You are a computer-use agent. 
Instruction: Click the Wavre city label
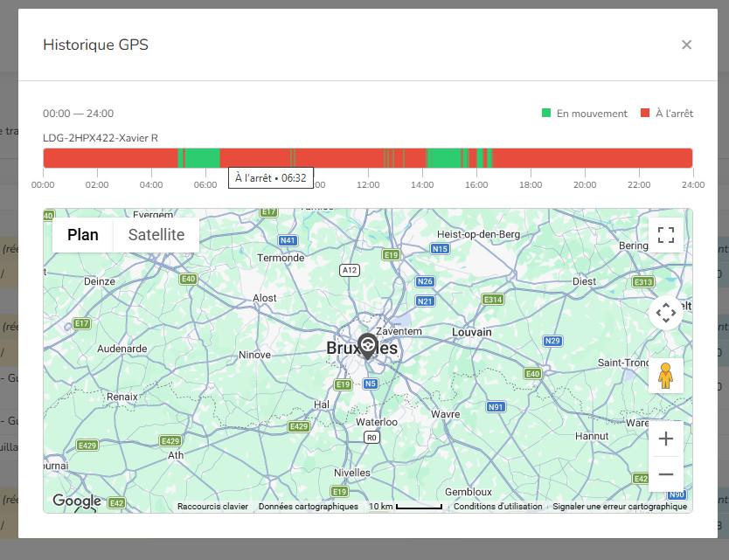446,414
